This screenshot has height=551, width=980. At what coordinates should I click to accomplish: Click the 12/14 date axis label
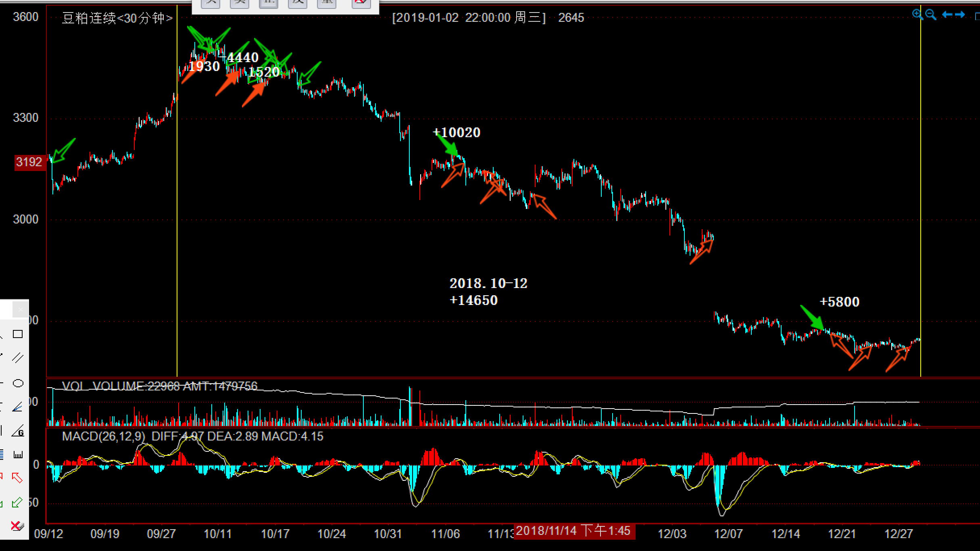click(x=786, y=534)
